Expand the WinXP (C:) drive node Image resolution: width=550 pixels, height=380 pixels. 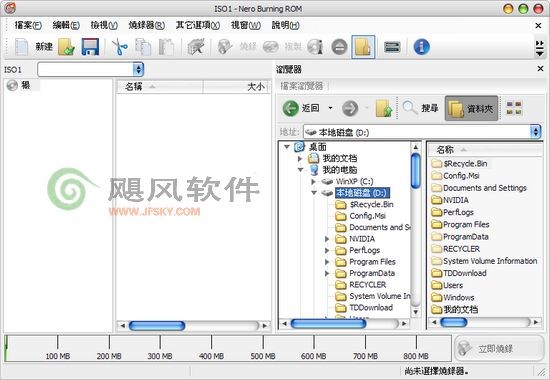tap(313, 181)
